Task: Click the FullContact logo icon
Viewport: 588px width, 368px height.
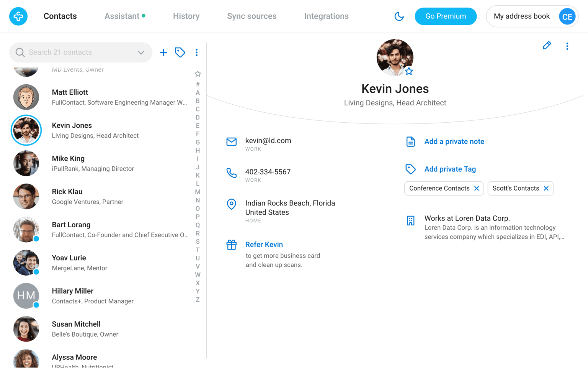Action: coord(18,16)
